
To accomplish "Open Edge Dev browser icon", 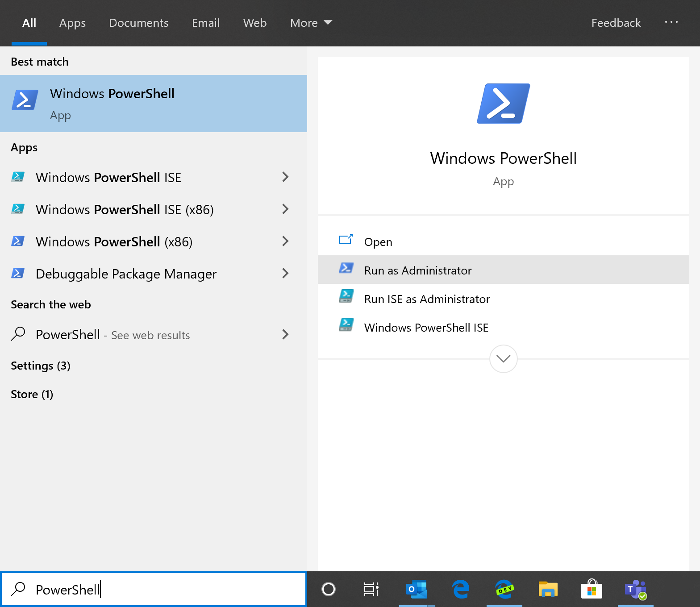I will [504, 590].
